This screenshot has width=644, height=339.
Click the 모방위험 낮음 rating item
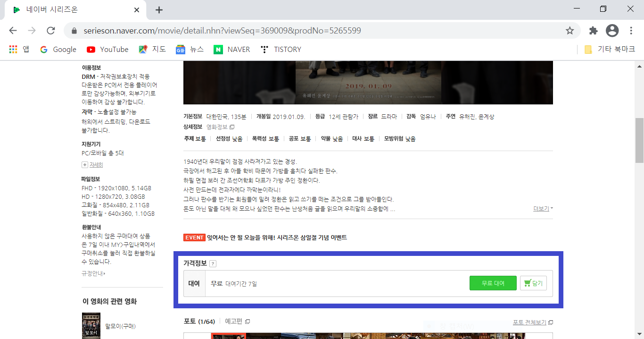400,139
